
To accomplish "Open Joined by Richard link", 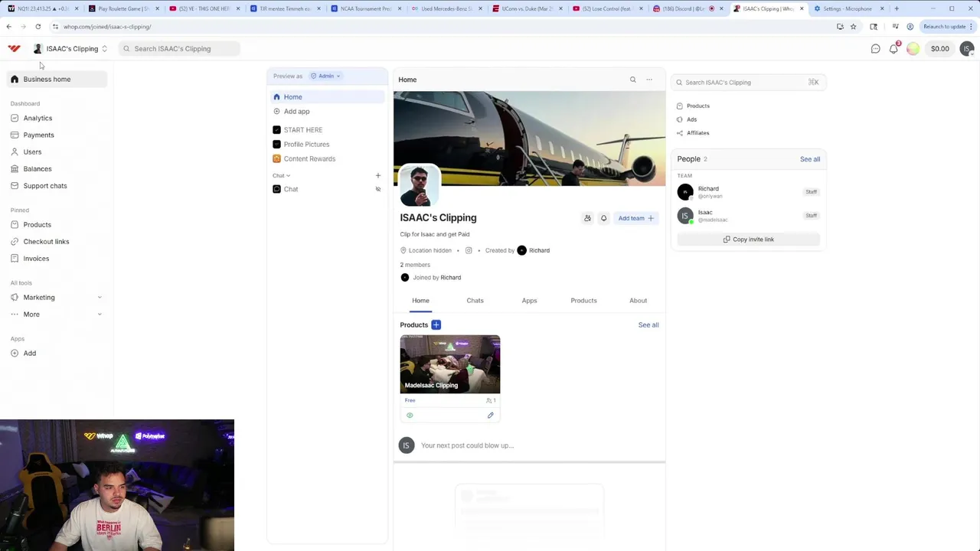I will 450,278.
